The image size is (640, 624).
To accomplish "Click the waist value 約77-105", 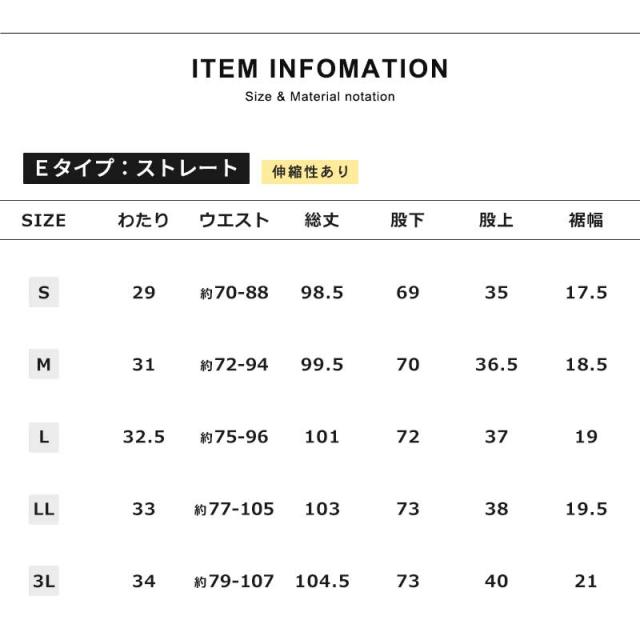I will point(234,509).
